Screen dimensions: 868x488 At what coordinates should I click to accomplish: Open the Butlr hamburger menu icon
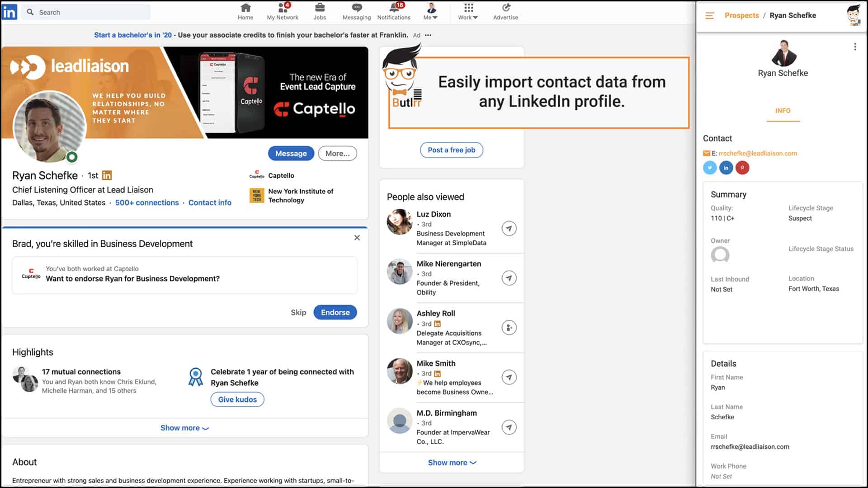coord(710,16)
